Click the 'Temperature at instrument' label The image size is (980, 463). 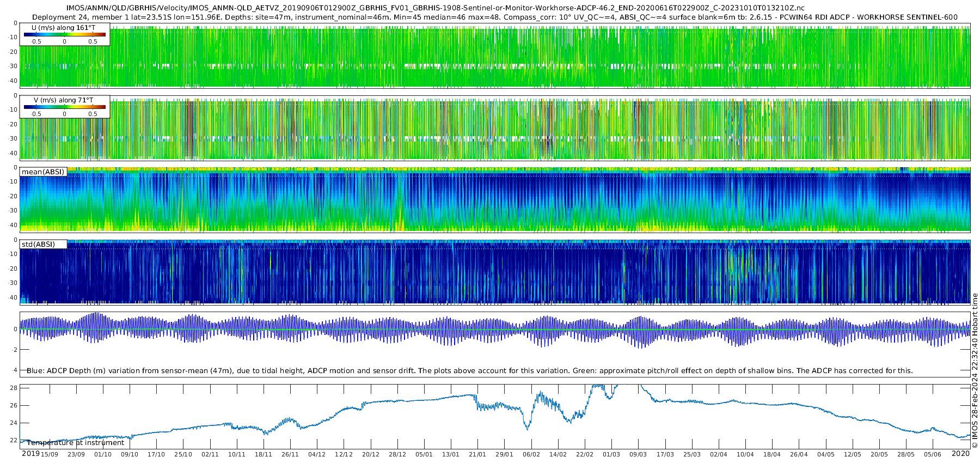pos(76,443)
